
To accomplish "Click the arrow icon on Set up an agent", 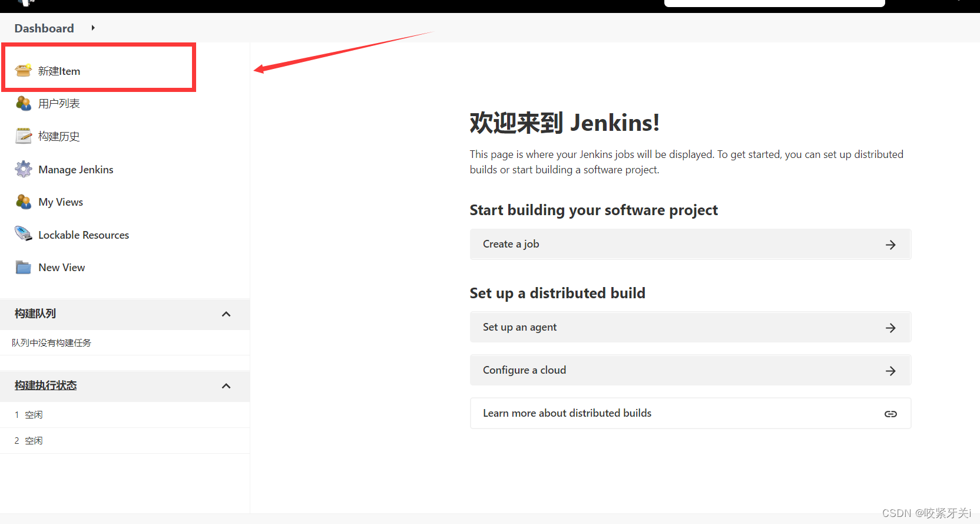I will [890, 328].
